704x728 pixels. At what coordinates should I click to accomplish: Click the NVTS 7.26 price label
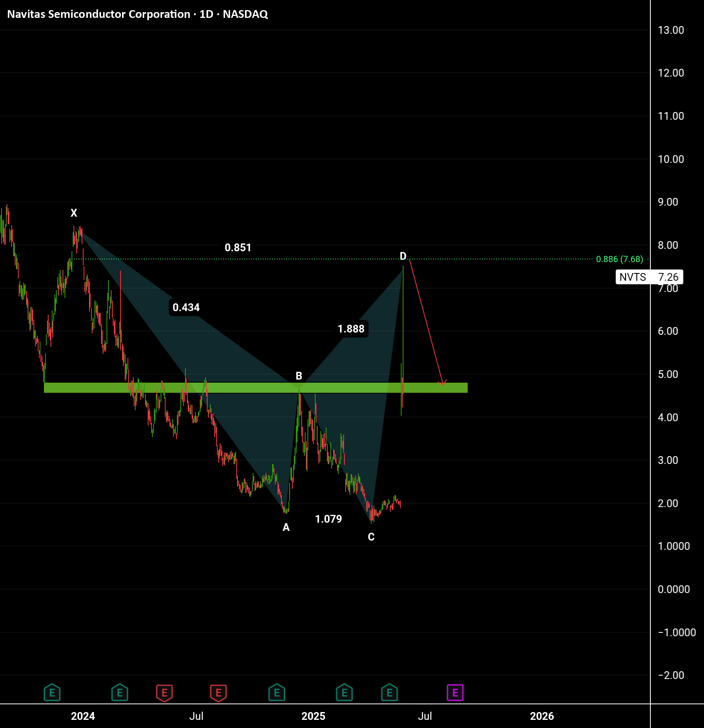649,277
